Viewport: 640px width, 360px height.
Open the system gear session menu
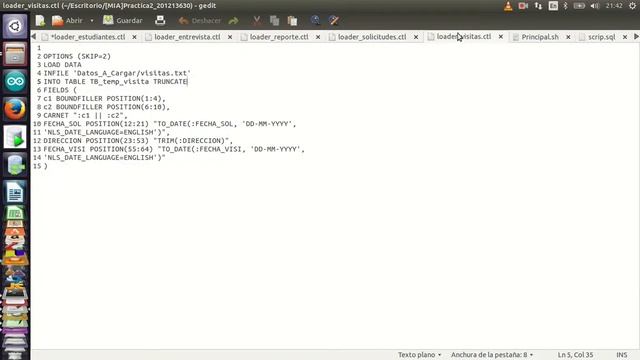coord(633,6)
